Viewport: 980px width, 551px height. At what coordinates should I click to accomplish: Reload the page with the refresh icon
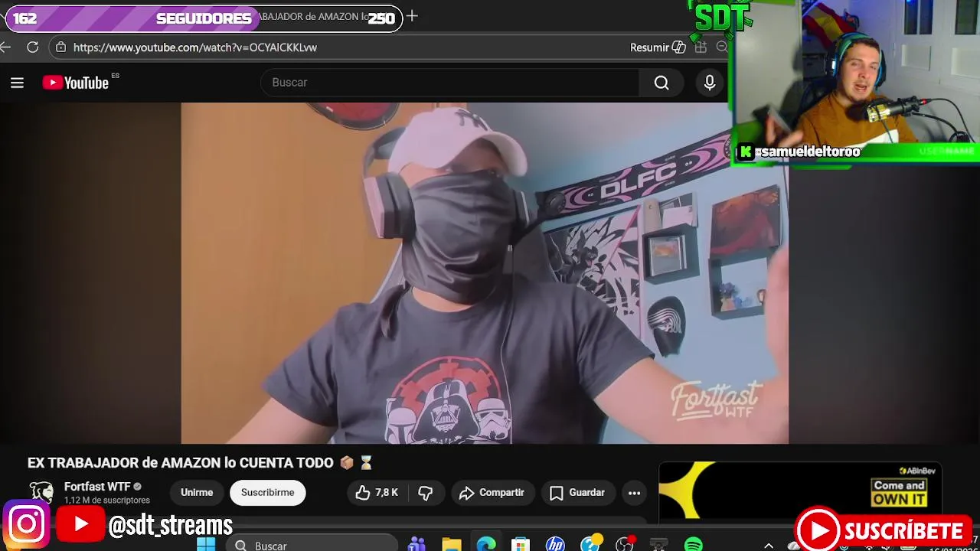coord(32,47)
